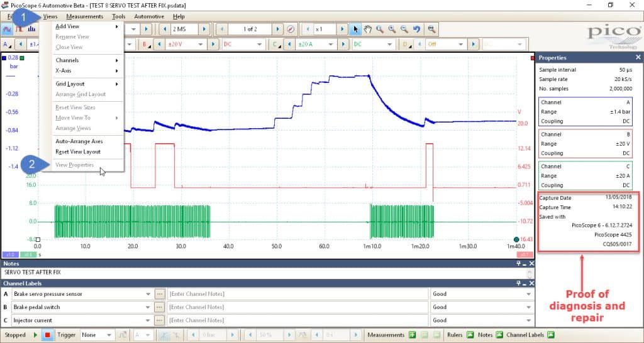The width and height of the screenshot is (644, 343).
Task: Pin the Notes panel
Action: (x=519, y=263)
